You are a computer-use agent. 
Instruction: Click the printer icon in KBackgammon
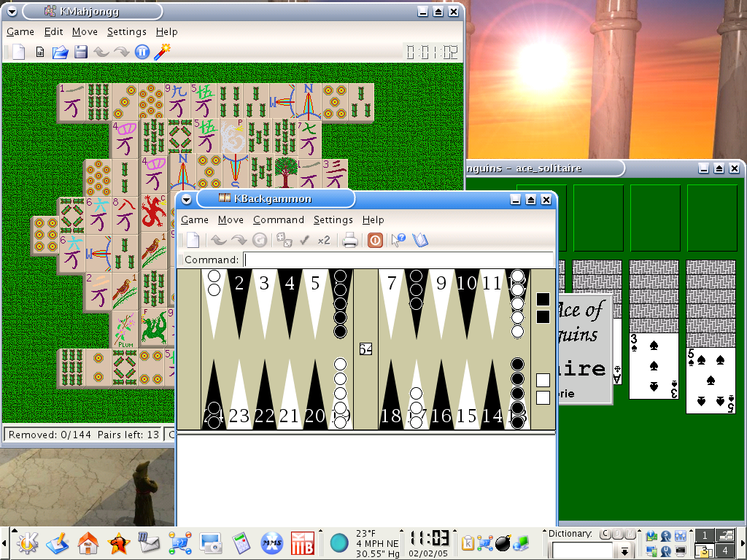pyautogui.click(x=350, y=240)
